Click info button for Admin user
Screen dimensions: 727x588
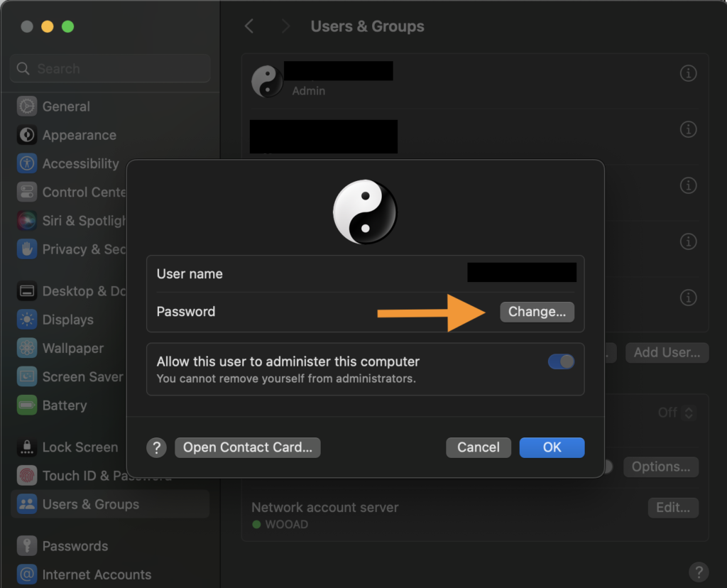pos(688,73)
